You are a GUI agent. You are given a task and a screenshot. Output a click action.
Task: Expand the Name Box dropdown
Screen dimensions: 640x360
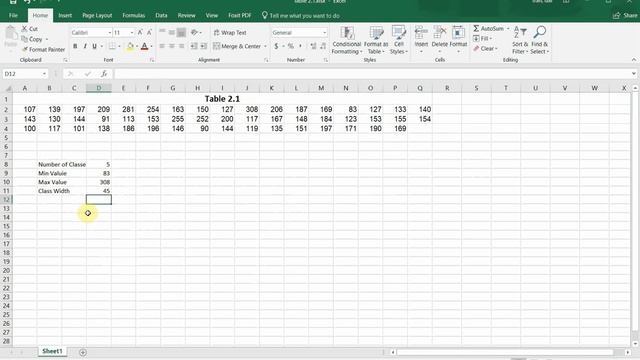point(44,74)
